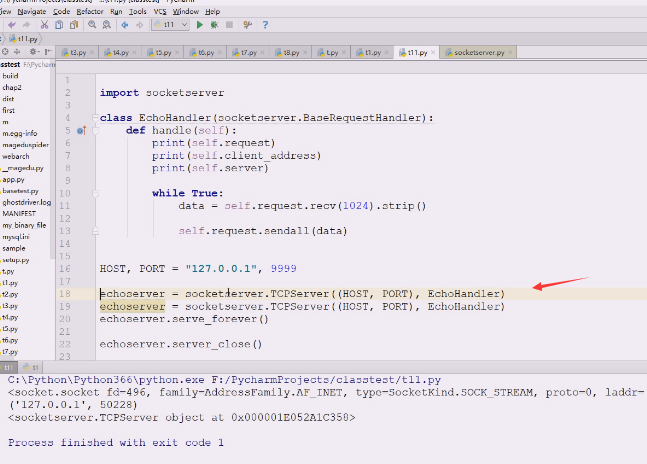Open the project panel gear settings
Screen dimensions: 647x464
coord(33,52)
